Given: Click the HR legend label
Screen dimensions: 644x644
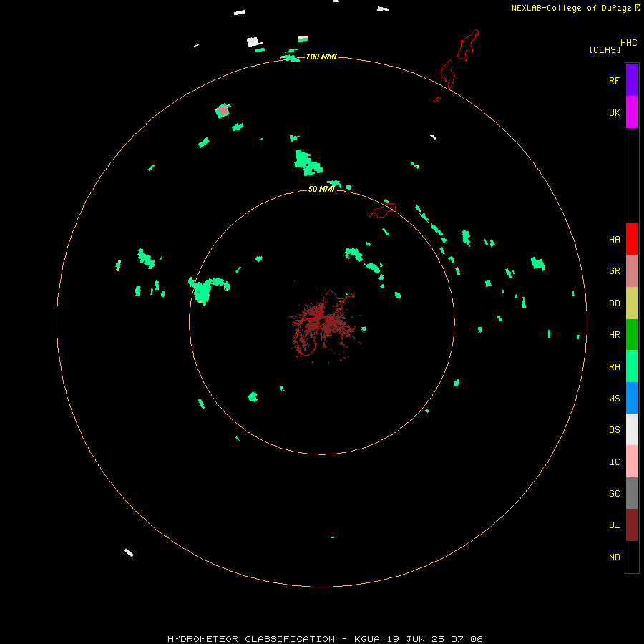Looking at the screenshot, I should [x=614, y=335].
